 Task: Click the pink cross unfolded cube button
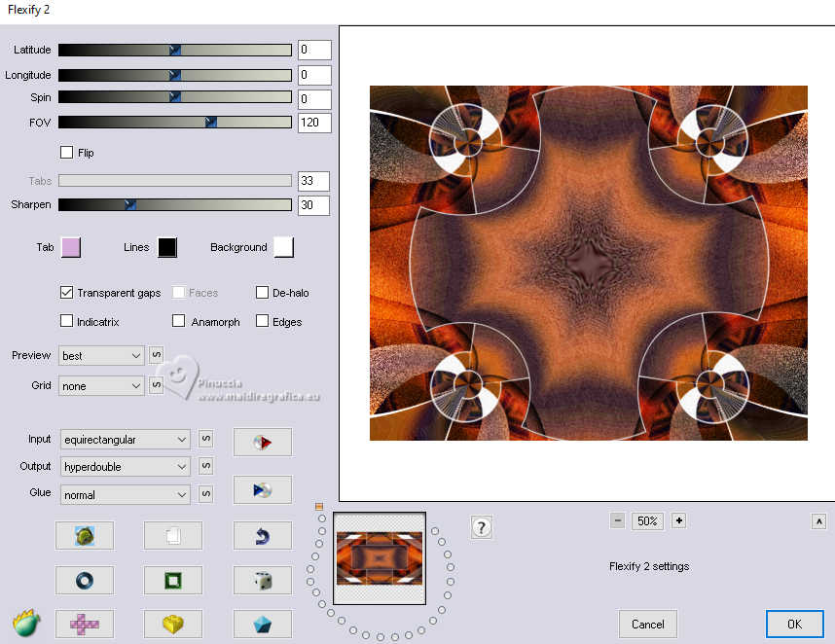(85, 624)
